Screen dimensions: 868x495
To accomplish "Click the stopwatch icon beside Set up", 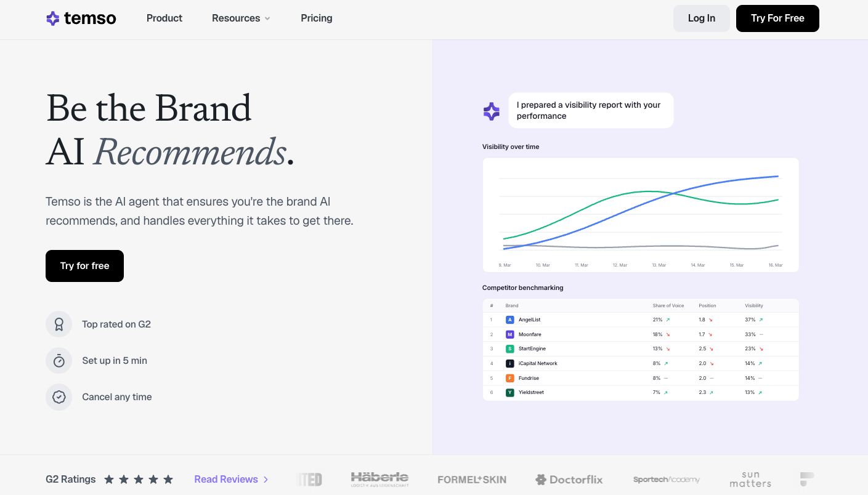I will point(59,361).
